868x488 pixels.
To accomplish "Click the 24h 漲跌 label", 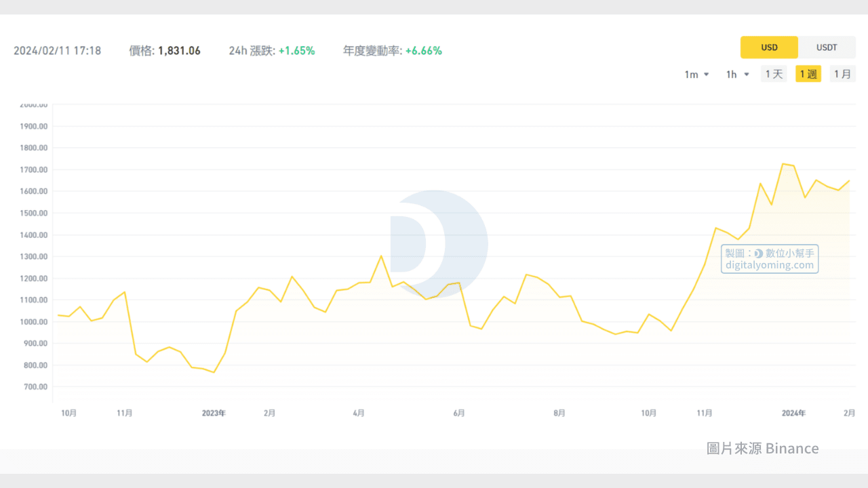I will click(252, 51).
